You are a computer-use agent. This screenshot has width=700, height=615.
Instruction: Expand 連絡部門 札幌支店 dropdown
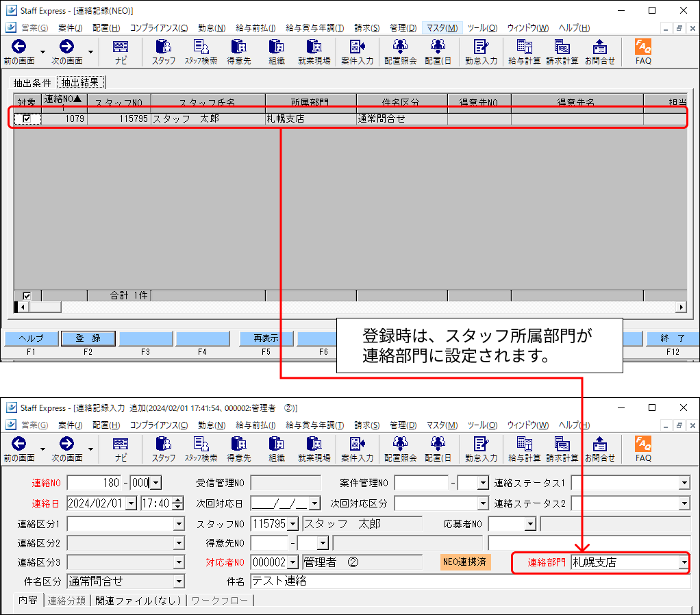684,562
